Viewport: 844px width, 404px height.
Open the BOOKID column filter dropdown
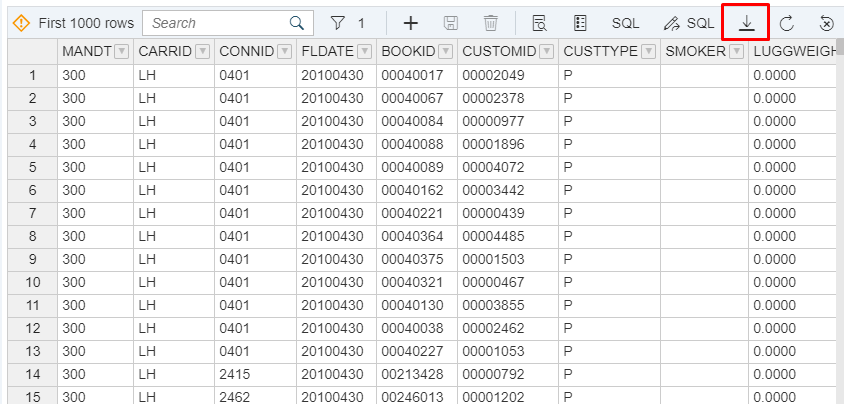(446, 52)
